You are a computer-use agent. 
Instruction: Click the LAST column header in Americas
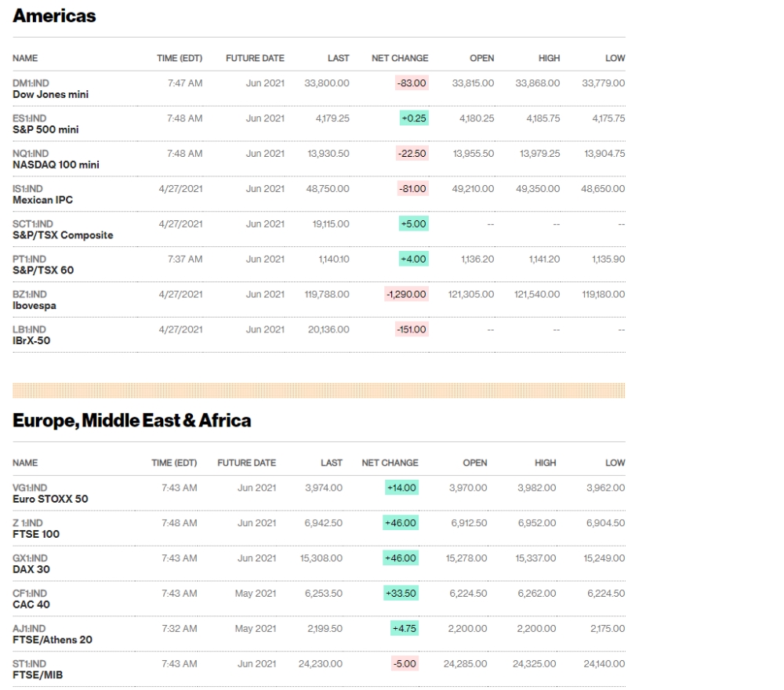click(x=339, y=58)
